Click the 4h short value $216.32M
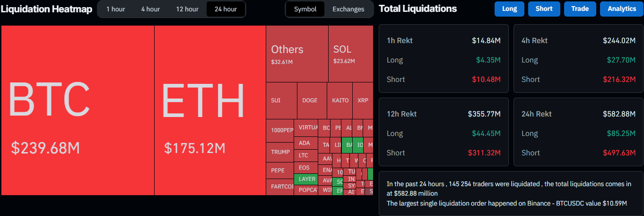The width and height of the screenshot is (644, 216). point(619,80)
